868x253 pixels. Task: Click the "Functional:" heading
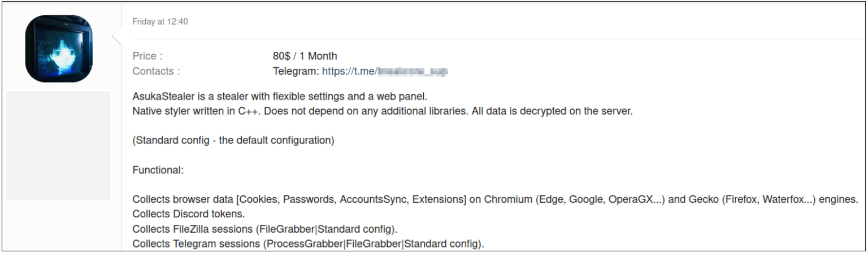click(155, 170)
